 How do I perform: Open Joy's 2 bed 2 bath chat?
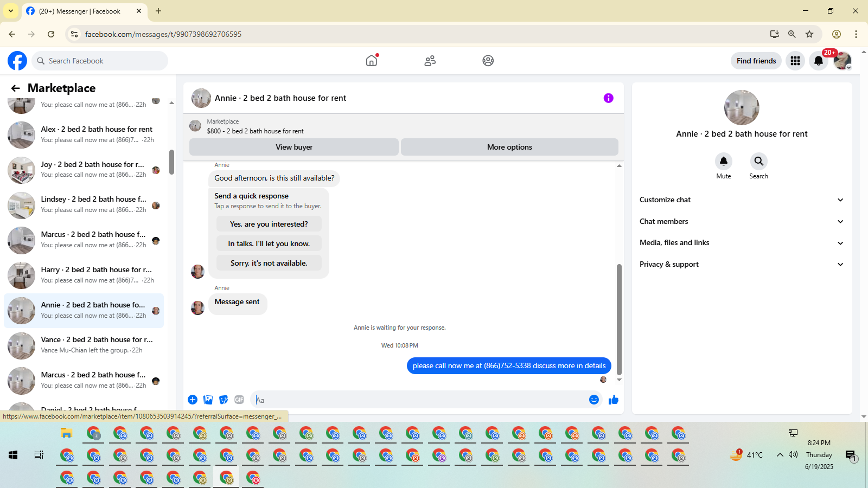(x=84, y=170)
